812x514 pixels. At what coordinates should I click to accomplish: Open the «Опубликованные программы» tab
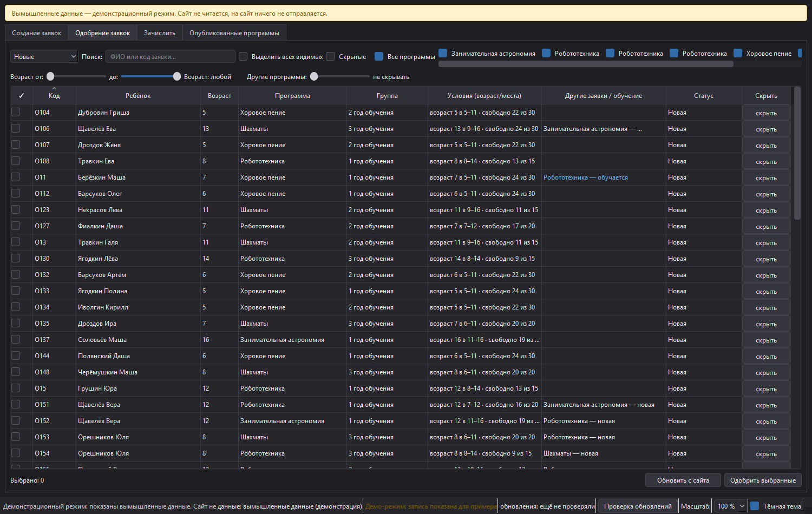pos(234,33)
